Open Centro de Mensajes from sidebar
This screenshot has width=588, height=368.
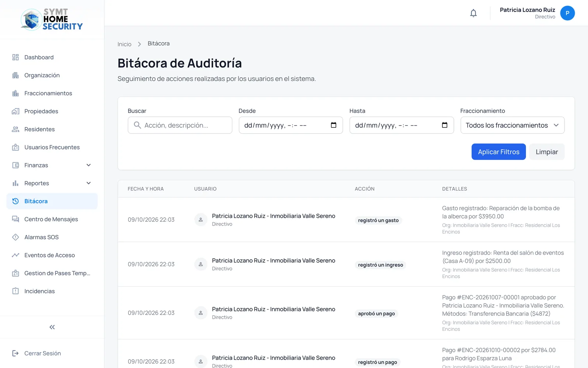point(52,219)
